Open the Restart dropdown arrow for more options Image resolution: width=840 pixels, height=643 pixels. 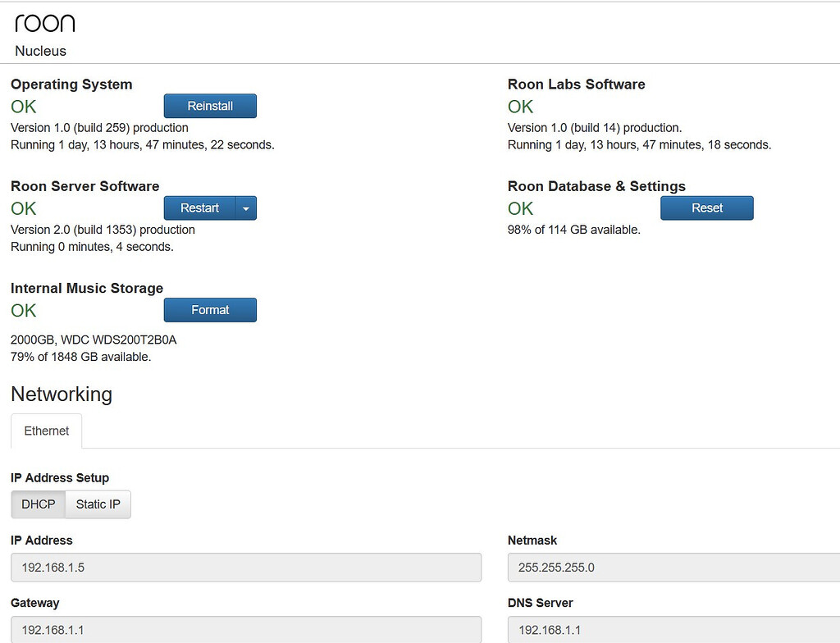[245, 207]
